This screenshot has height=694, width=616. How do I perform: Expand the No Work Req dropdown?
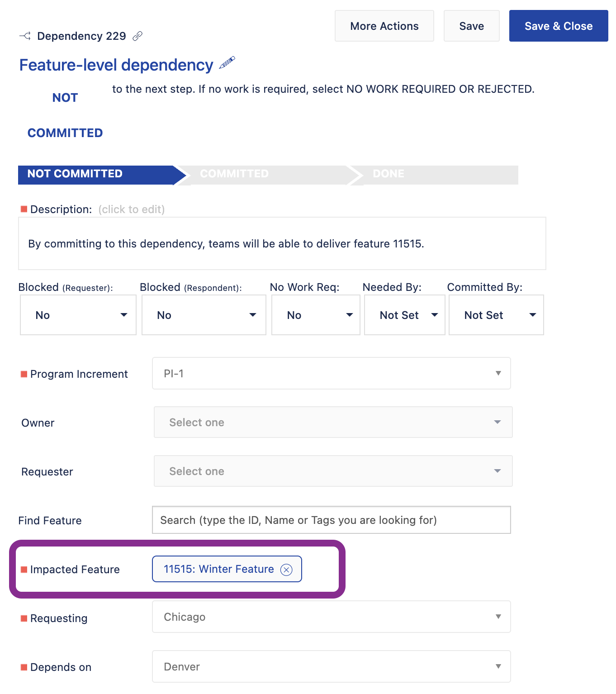[x=316, y=315]
